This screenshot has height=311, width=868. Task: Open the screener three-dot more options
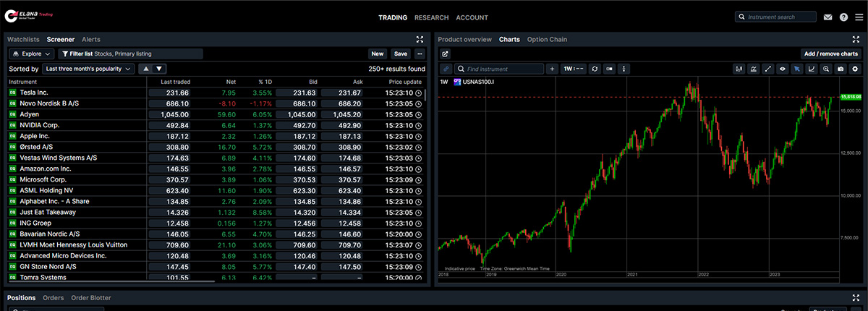point(420,54)
